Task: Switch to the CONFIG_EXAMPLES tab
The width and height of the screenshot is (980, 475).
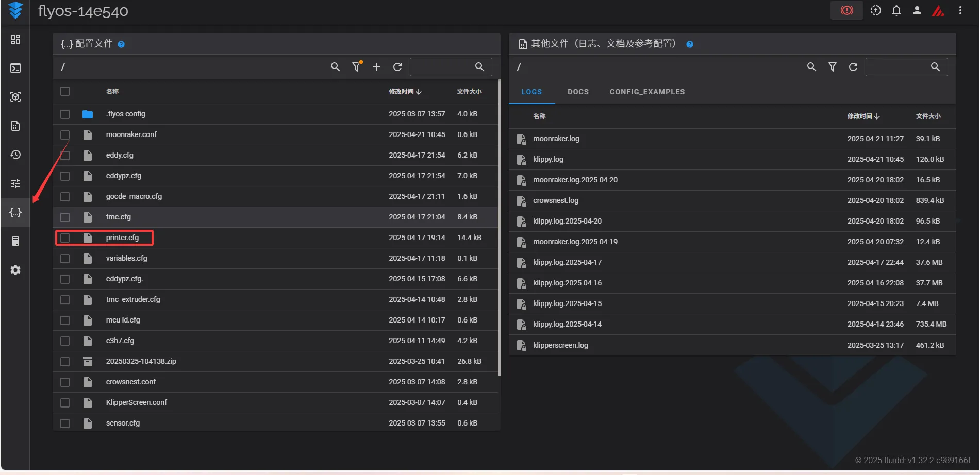Action: pos(647,92)
